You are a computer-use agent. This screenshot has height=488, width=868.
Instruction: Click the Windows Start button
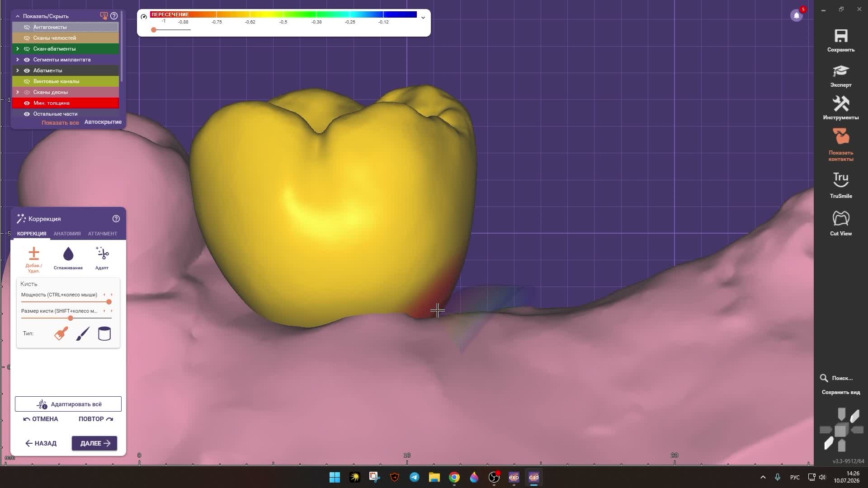[x=335, y=477]
